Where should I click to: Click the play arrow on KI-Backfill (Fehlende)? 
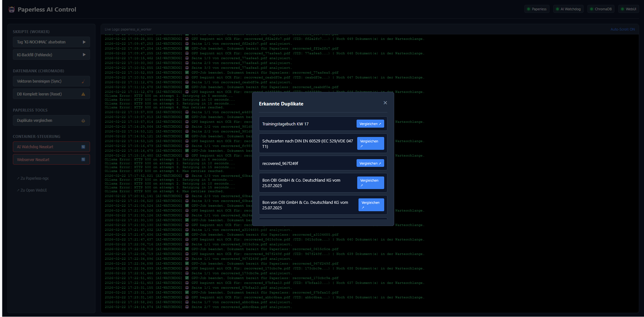(84, 55)
